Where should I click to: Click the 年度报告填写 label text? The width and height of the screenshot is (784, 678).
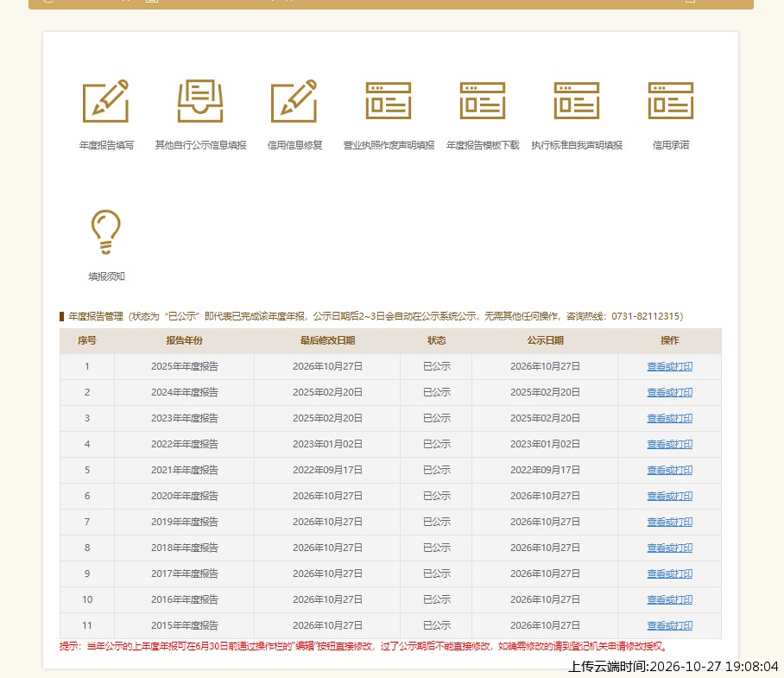click(106, 145)
